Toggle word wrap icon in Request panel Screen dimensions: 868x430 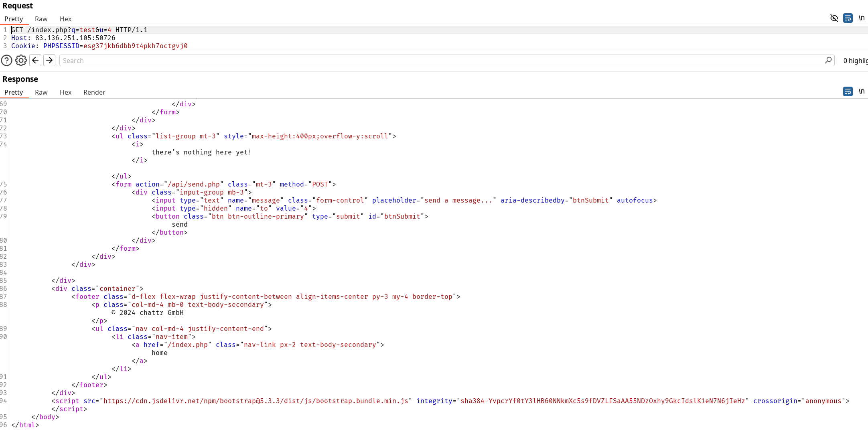tap(848, 18)
